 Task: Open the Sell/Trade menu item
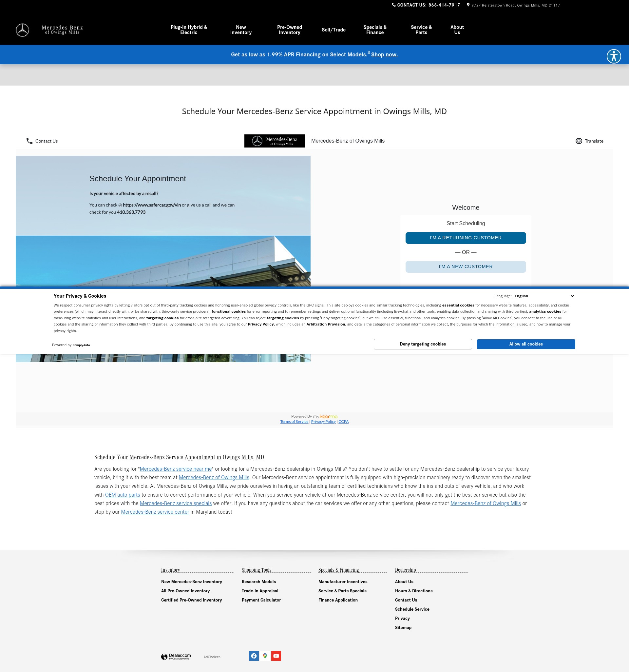pyautogui.click(x=334, y=30)
